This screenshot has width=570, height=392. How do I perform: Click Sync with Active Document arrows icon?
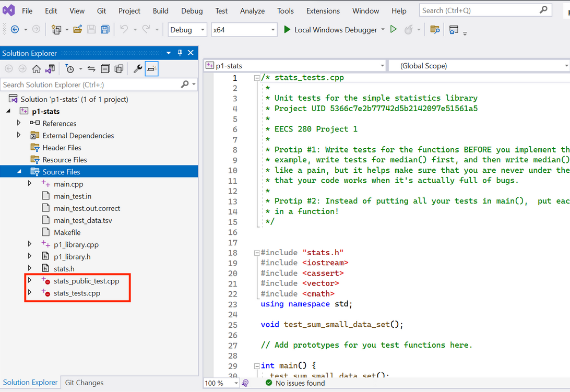(91, 69)
